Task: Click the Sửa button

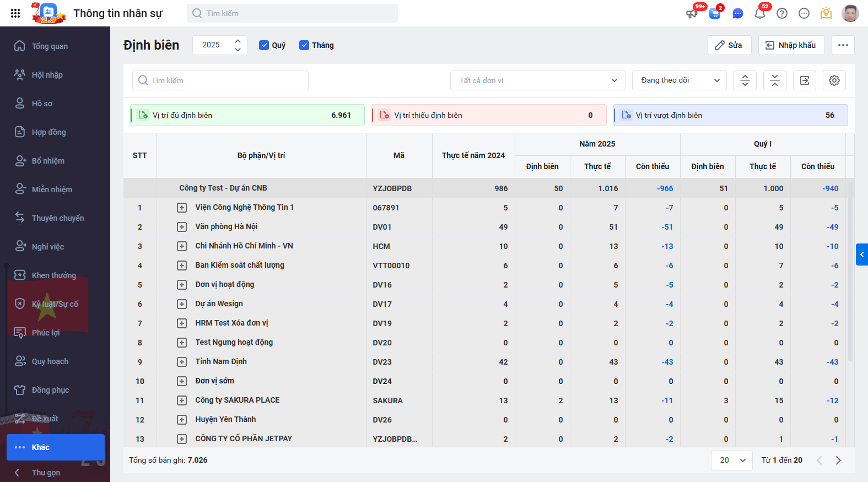Action: click(x=729, y=45)
